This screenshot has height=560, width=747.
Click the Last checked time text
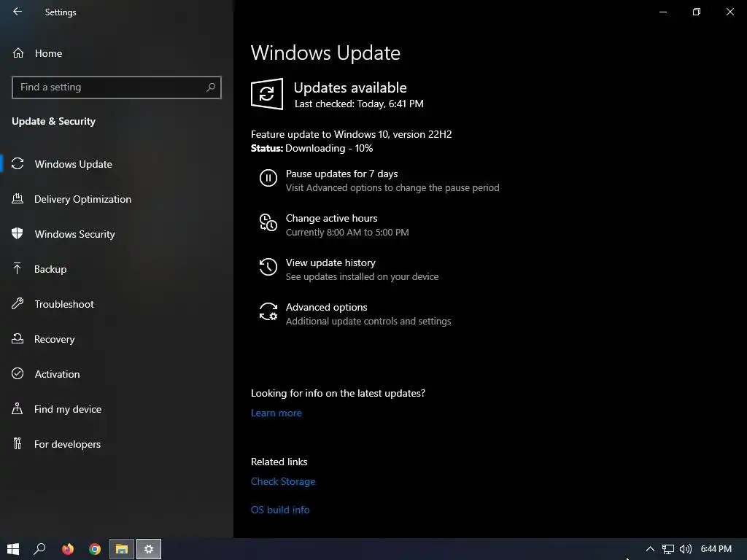pyautogui.click(x=359, y=104)
